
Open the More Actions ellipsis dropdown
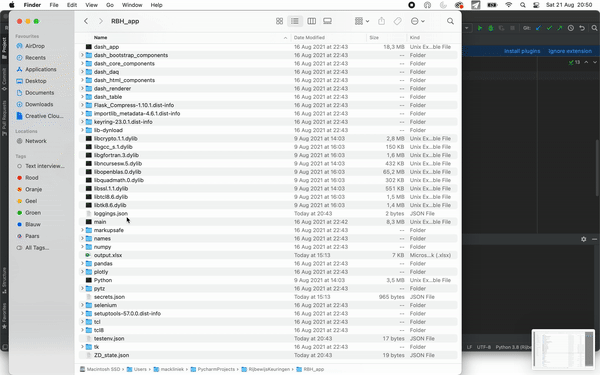(417, 21)
